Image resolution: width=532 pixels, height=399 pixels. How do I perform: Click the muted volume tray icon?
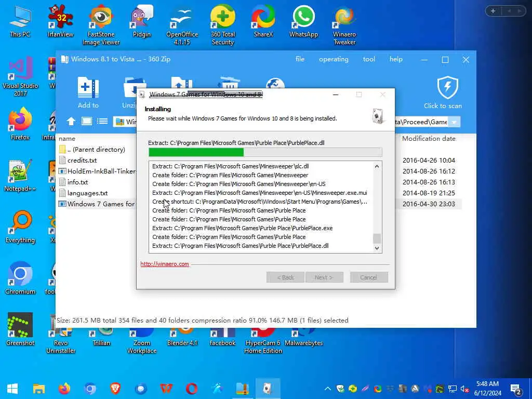tap(464, 389)
